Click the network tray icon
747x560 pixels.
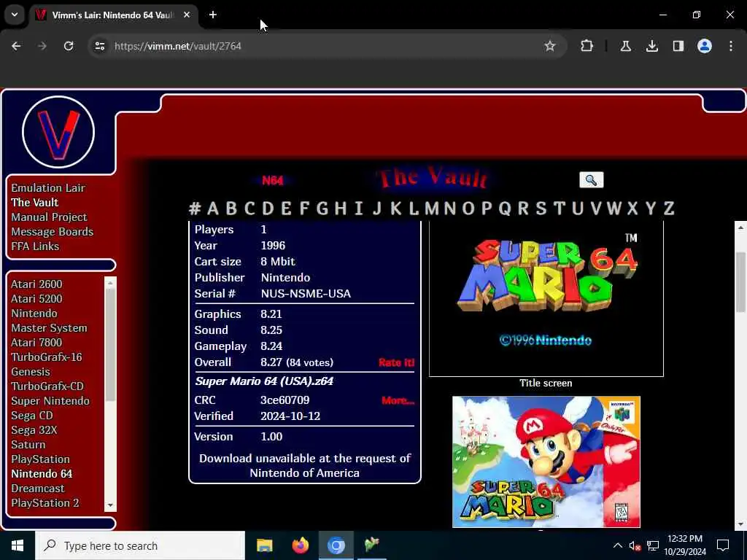[653, 545]
